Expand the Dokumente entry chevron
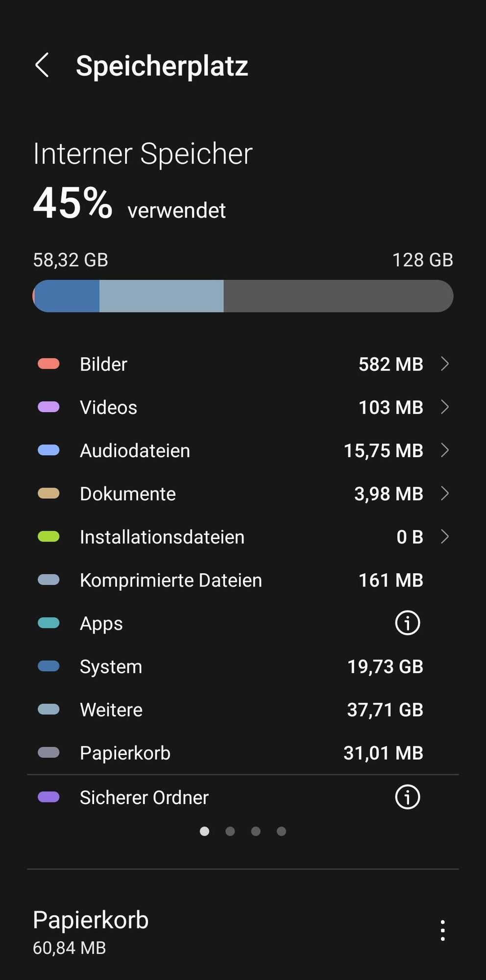Viewport: 486px width, 980px height. tap(445, 493)
